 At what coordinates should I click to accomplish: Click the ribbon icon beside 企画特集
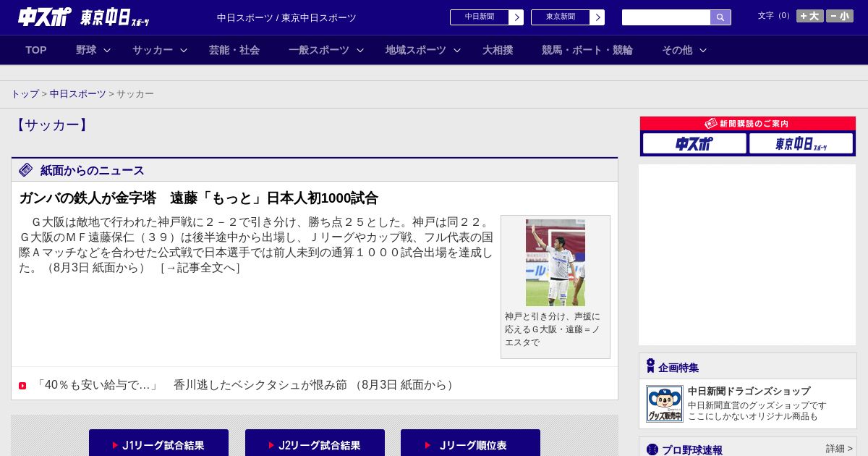tap(650, 366)
